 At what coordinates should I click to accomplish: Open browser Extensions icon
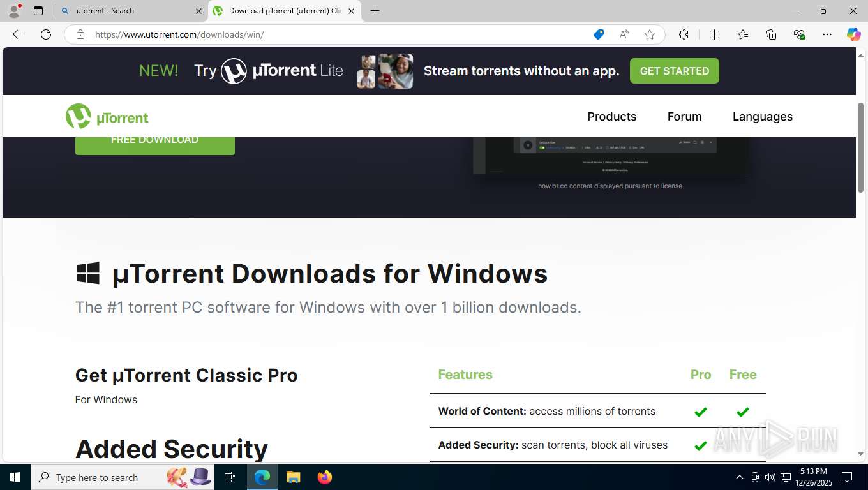[x=684, y=34]
